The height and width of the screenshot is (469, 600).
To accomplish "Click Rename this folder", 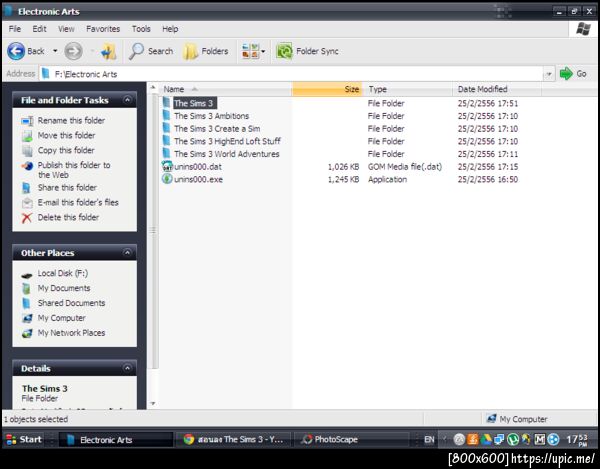I will coord(71,121).
